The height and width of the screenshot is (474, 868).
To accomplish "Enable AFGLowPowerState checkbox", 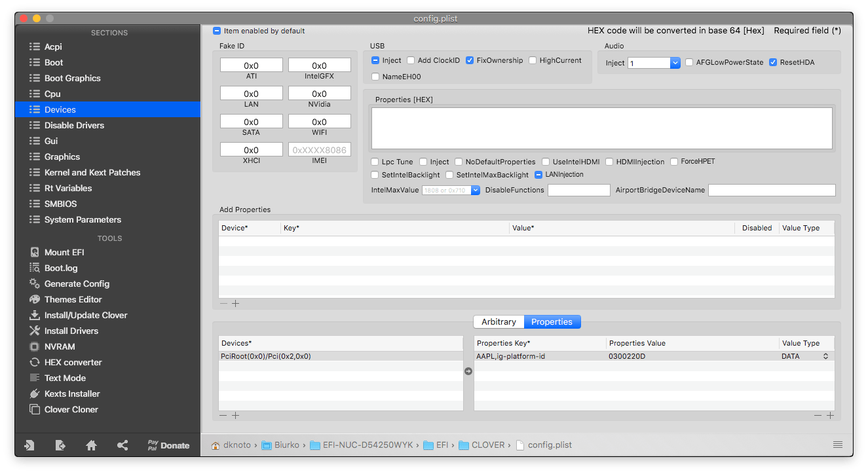I will coord(689,62).
